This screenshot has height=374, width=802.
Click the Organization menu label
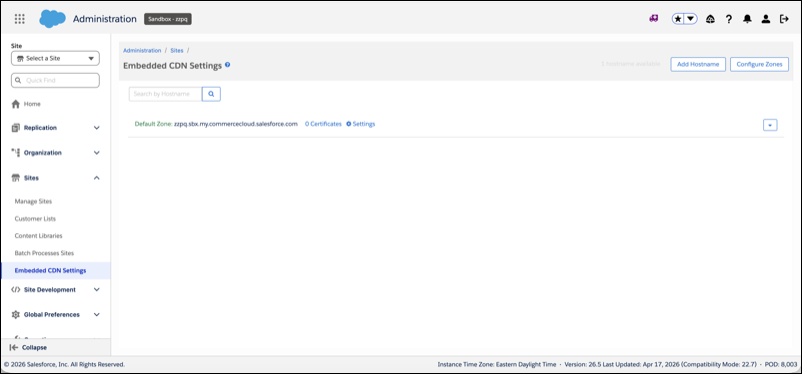(x=42, y=152)
